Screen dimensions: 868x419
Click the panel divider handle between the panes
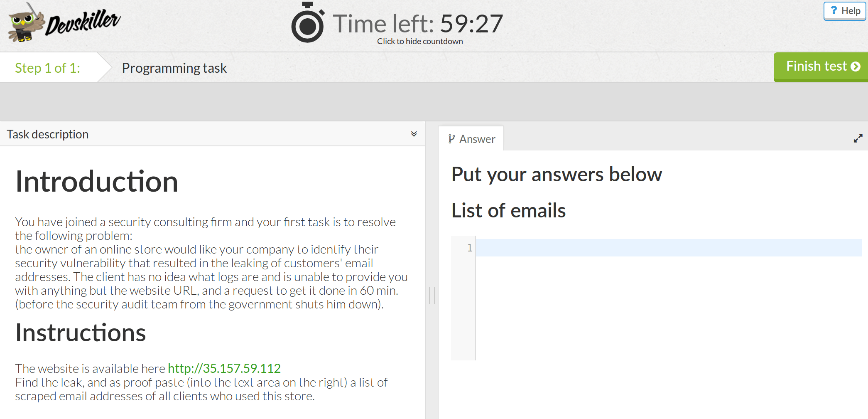pyautogui.click(x=432, y=295)
